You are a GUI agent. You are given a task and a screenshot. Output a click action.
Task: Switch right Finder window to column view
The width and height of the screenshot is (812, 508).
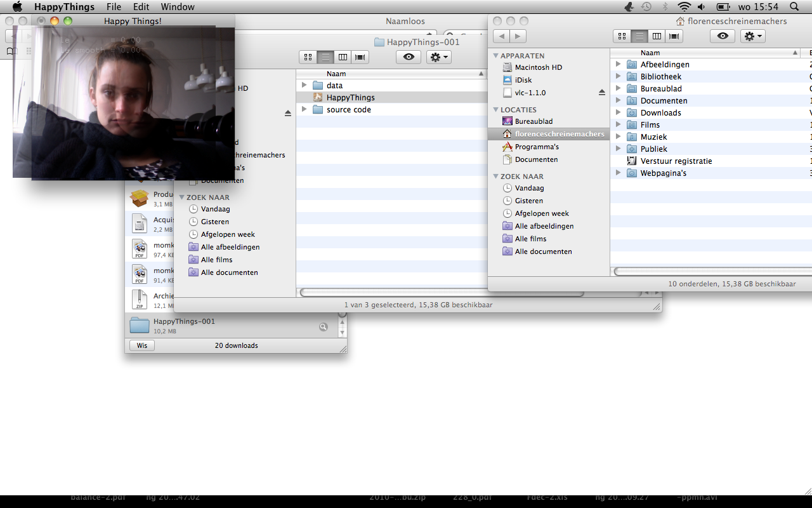click(x=657, y=36)
